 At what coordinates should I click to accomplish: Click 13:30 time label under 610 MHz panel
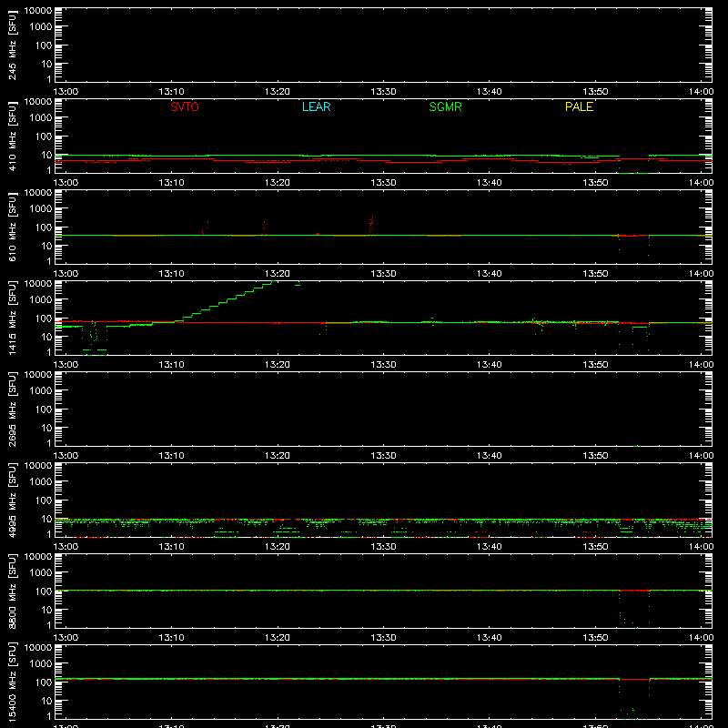(x=383, y=274)
